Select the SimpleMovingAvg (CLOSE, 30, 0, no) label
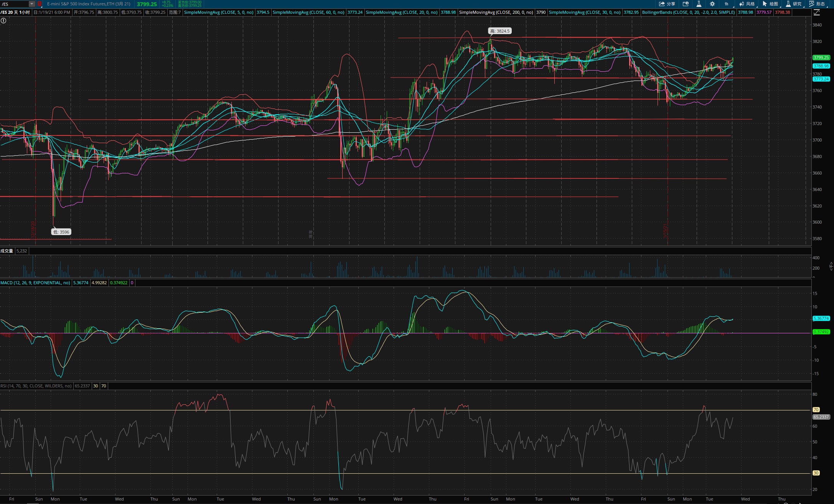Viewport: 834px width, 504px height. click(585, 12)
